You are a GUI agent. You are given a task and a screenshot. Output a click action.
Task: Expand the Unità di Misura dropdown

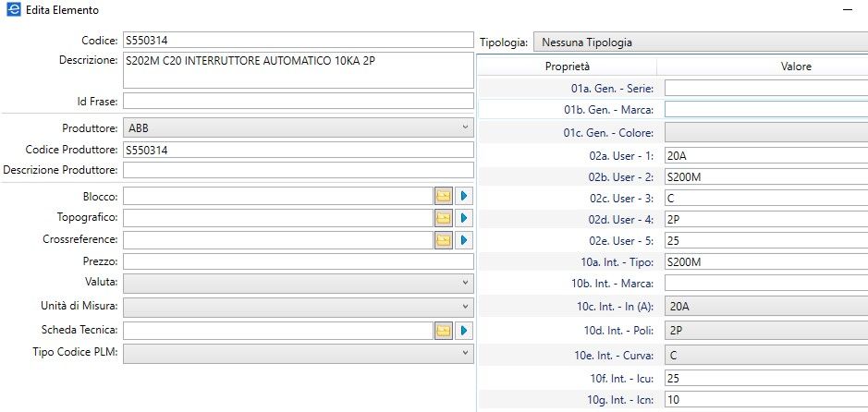pos(299,307)
